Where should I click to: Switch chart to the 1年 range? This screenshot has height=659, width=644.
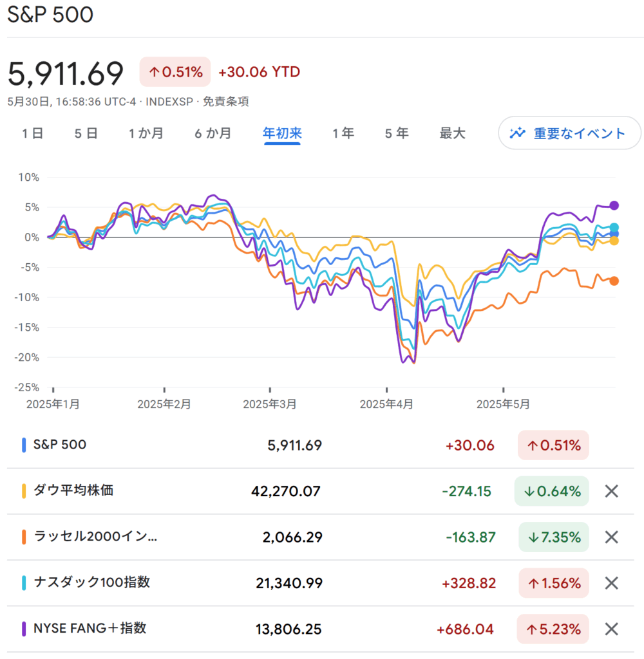[x=343, y=133]
